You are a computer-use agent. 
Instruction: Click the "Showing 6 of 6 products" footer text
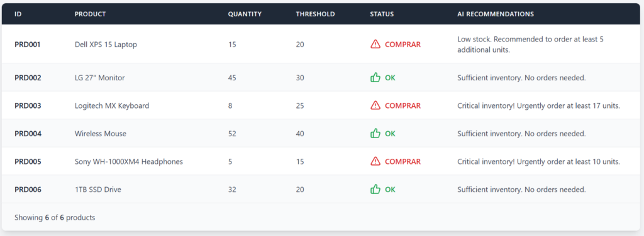click(x=55, y=218)
